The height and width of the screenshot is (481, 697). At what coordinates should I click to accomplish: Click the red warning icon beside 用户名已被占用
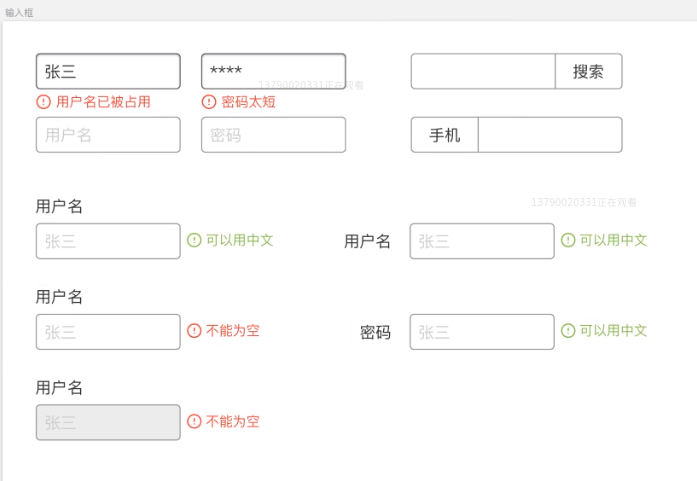point(44,102)
